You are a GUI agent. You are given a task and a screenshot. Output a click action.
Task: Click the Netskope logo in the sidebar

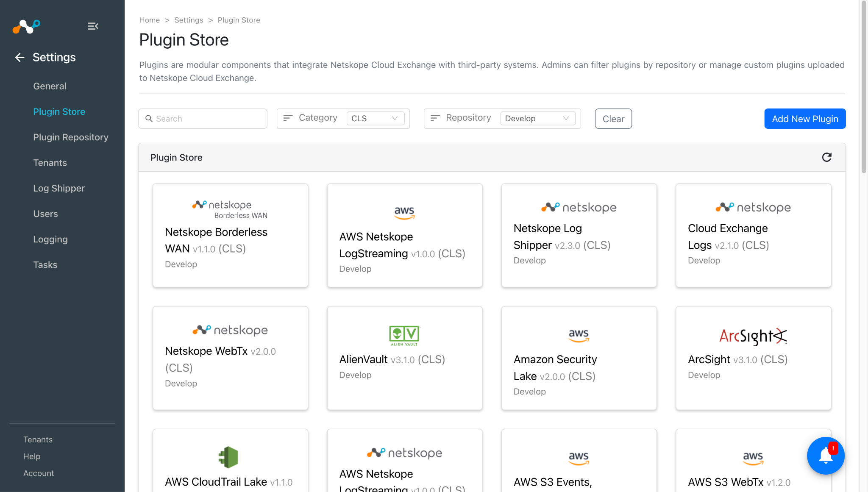tap(26, 26)
